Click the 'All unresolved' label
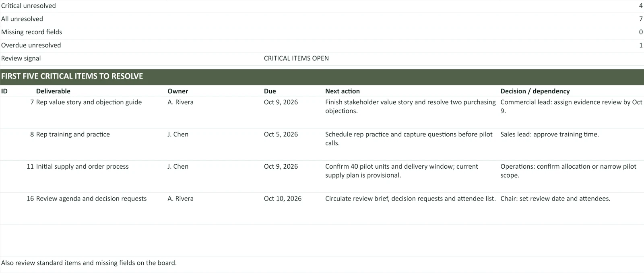644x273 pixels. [22, 19]
